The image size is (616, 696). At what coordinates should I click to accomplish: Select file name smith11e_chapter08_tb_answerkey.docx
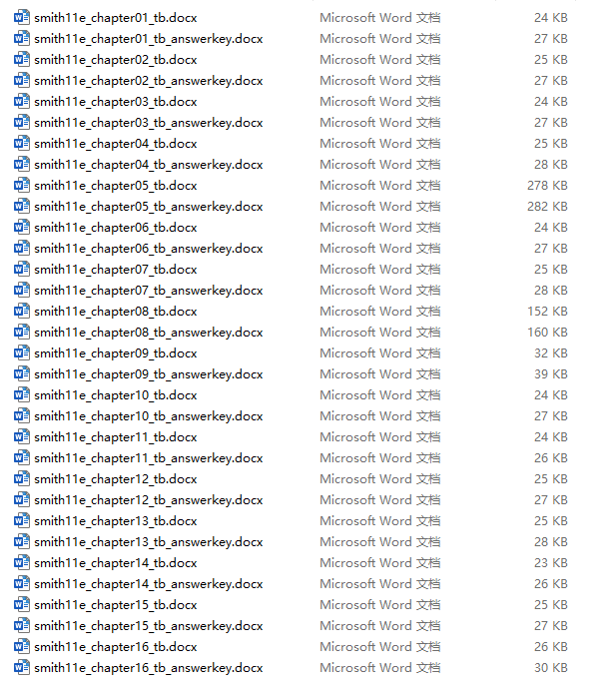click(148, 333)
